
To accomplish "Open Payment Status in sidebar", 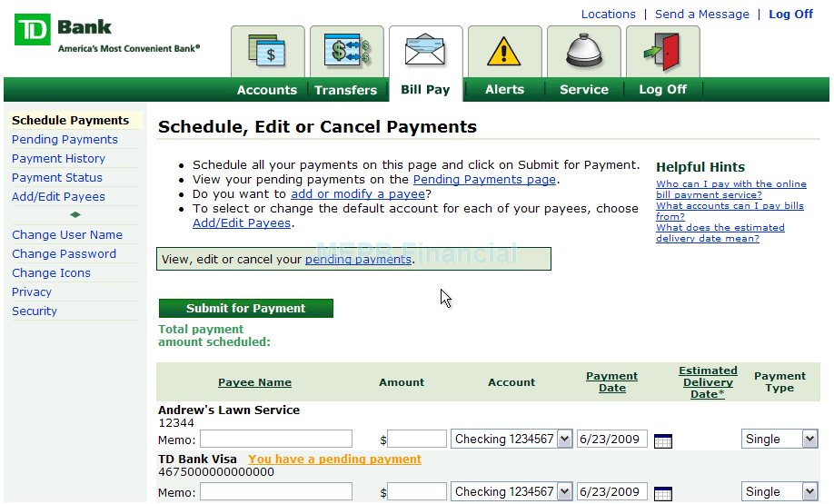I will coord(57,178).
